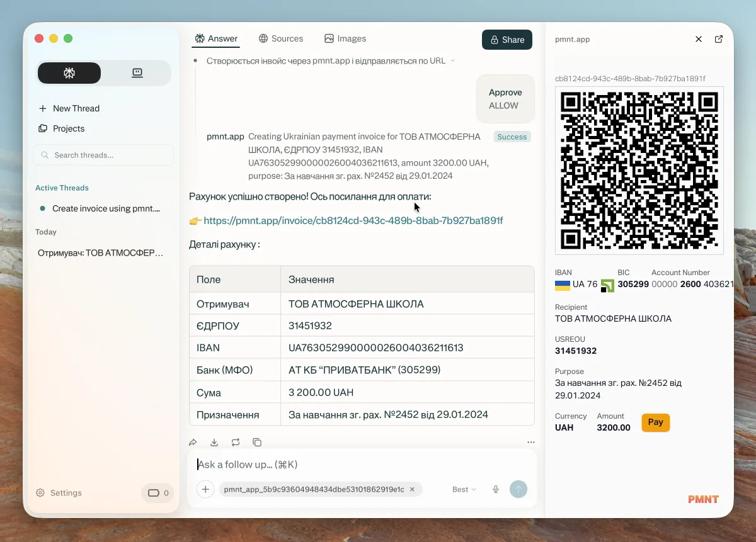This screenshot has width=756, height=542.
Task: Switch to the Answer tab
Action: (216, 38)
